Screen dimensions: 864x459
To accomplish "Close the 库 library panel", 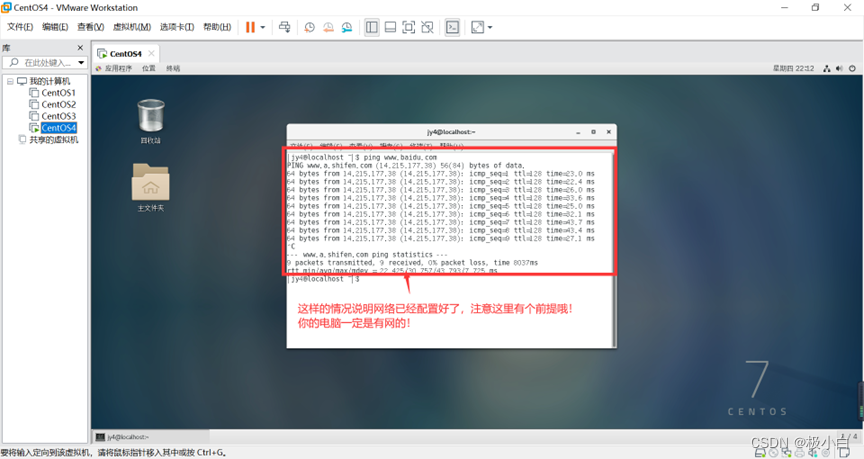I will point(80,48).
